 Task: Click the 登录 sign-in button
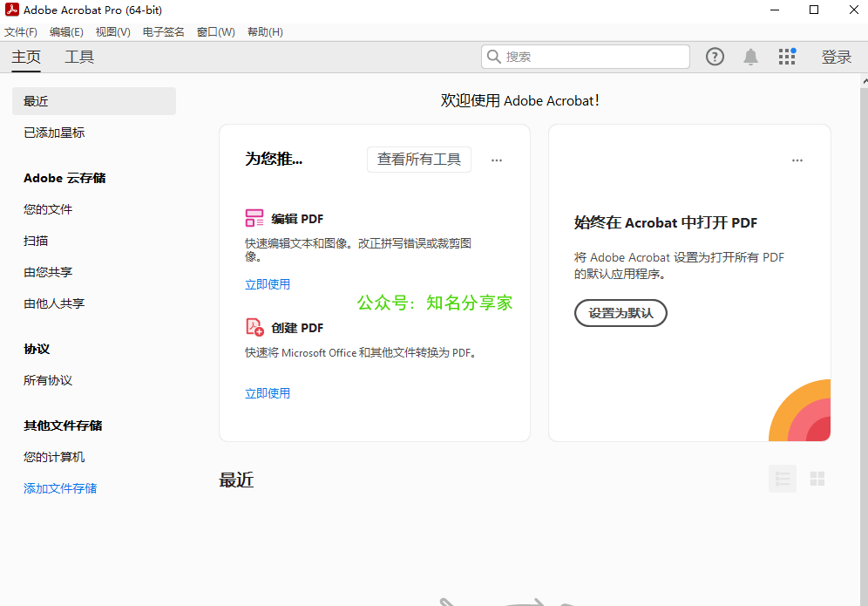click(x=836, y=57)
